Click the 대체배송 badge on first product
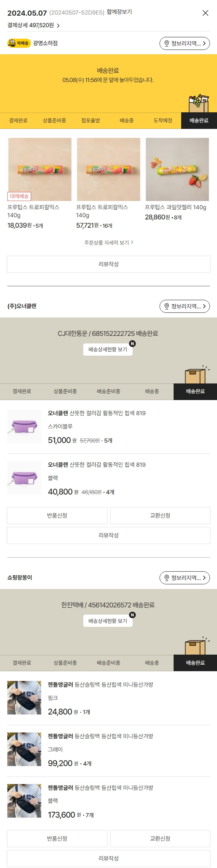The image size is (217, 868). (x=19, y=196)
